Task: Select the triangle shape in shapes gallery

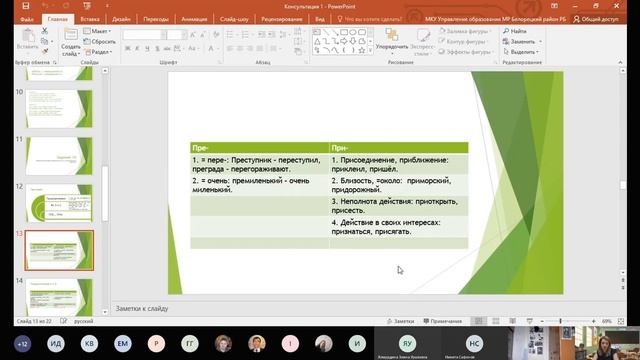Action: (317, 41)
